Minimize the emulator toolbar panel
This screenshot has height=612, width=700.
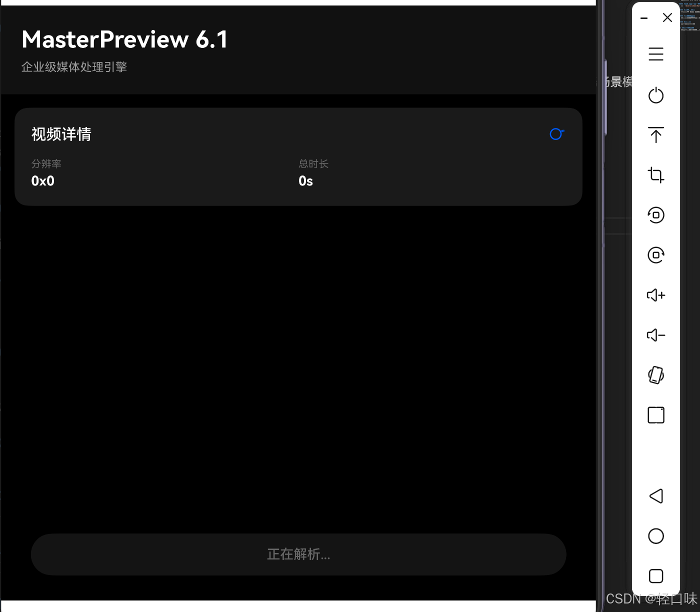(x=644, y=18)
